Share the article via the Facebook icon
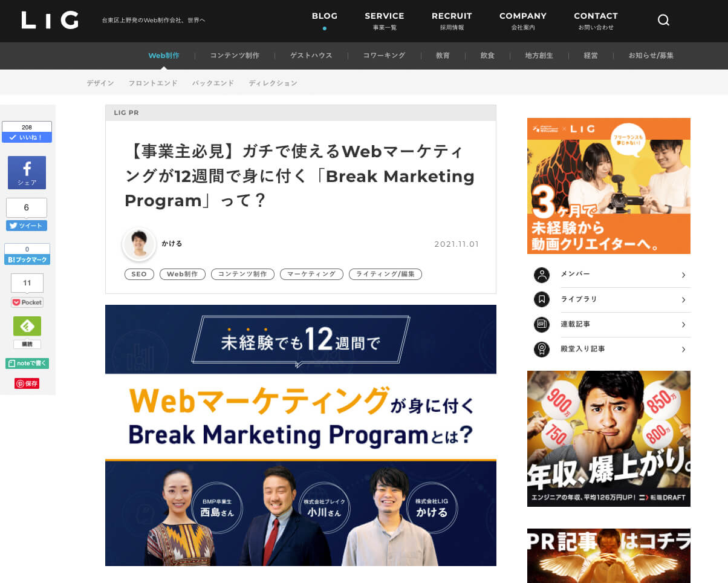 point(27,172)
